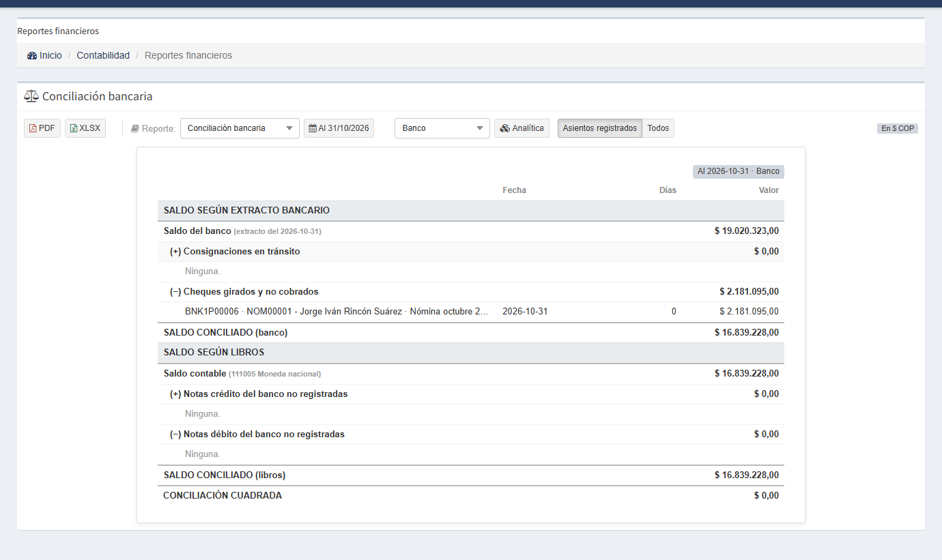Click the Al 2026-10-31 · Banco badge
Image resolution: width=942 pixels, height=560 pixels.
(x=739, y=171)
